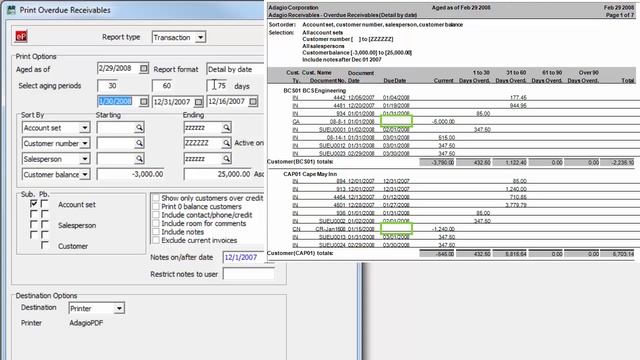Enable Print 0 balance customers

point(156,207)
